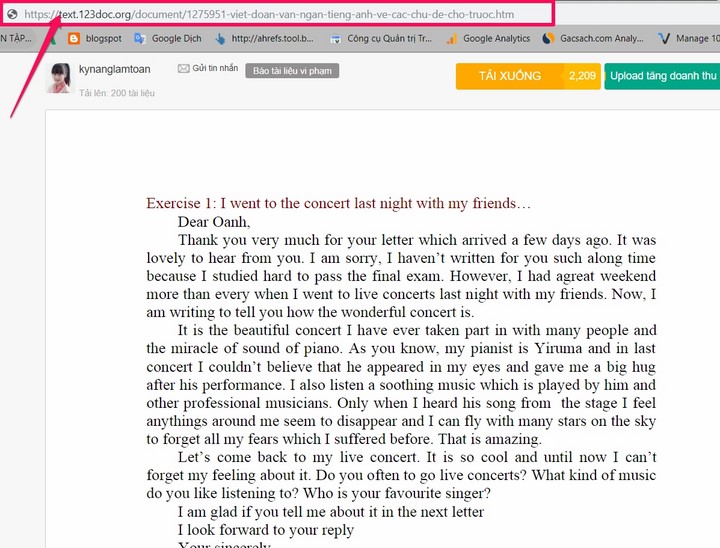
Task: Open the ahrefs.tool bookmark
Action: pos(263,39)
